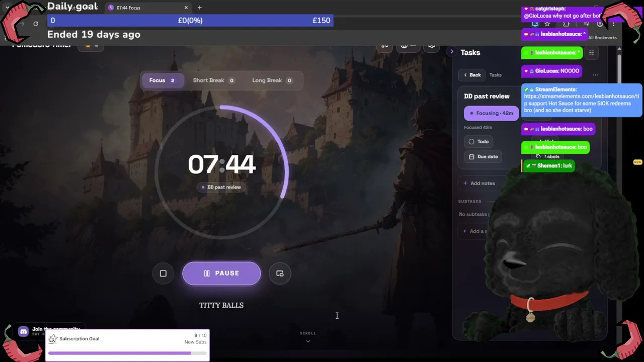
Task: Toggle the "Focusing · 42m" pill
Action: point(491,113)
